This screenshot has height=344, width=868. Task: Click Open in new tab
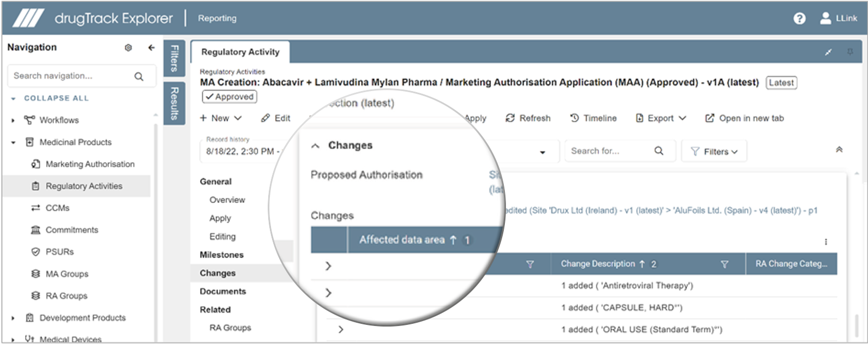tap(744, 118)
